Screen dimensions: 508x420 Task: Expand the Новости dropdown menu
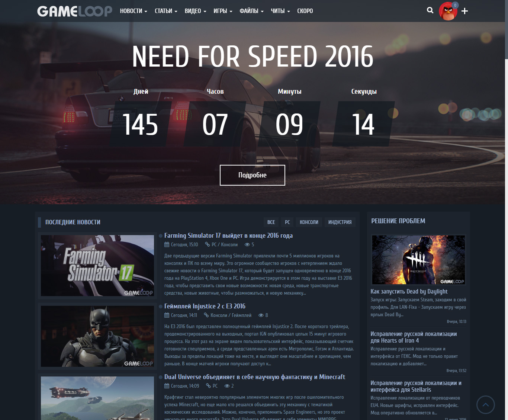point(134,11)
